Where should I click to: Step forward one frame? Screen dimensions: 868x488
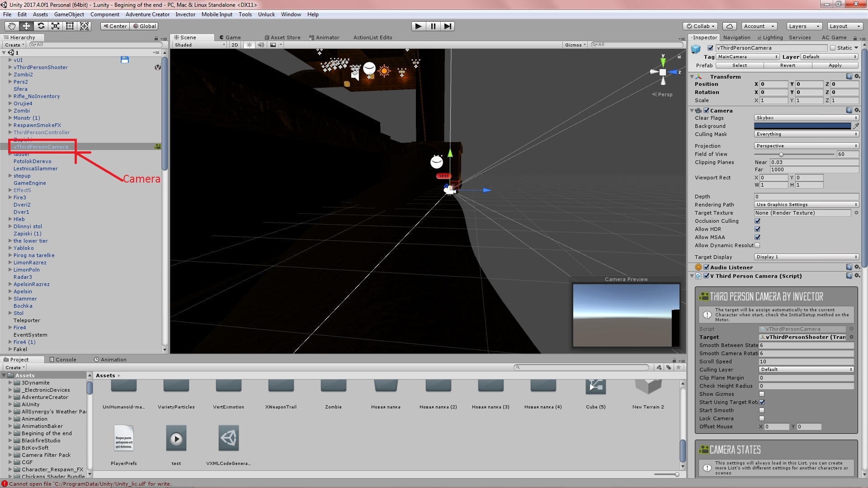448,26
